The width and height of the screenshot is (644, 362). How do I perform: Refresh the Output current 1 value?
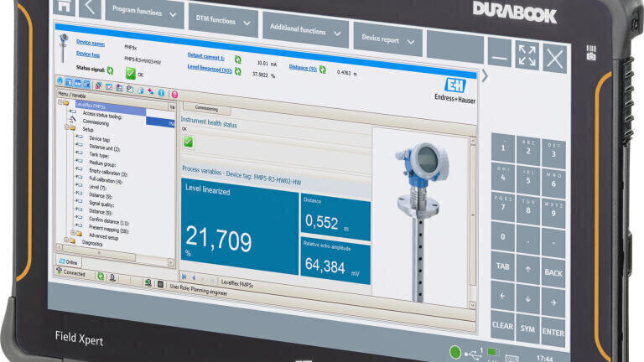(x=238, y=59)
